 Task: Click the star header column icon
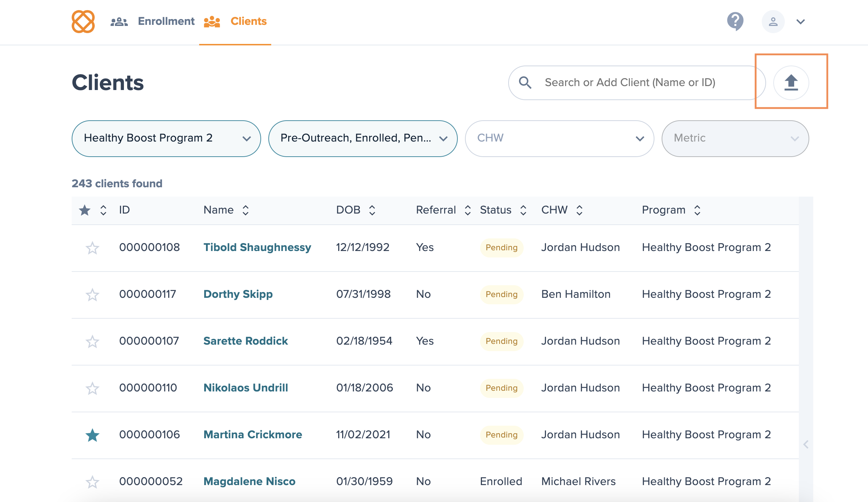[x=85, y=210]
